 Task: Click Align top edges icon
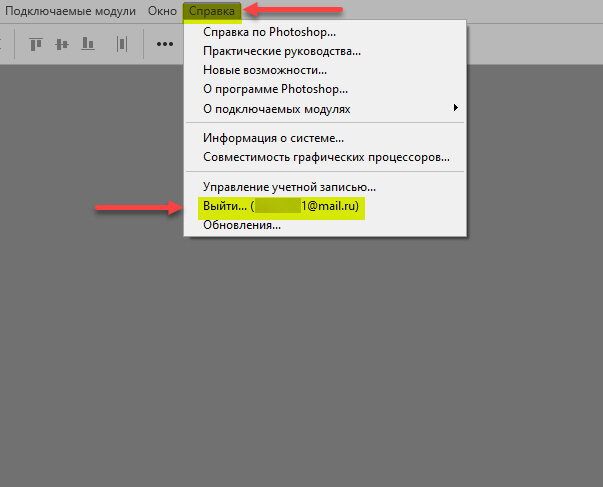[36, 44]
